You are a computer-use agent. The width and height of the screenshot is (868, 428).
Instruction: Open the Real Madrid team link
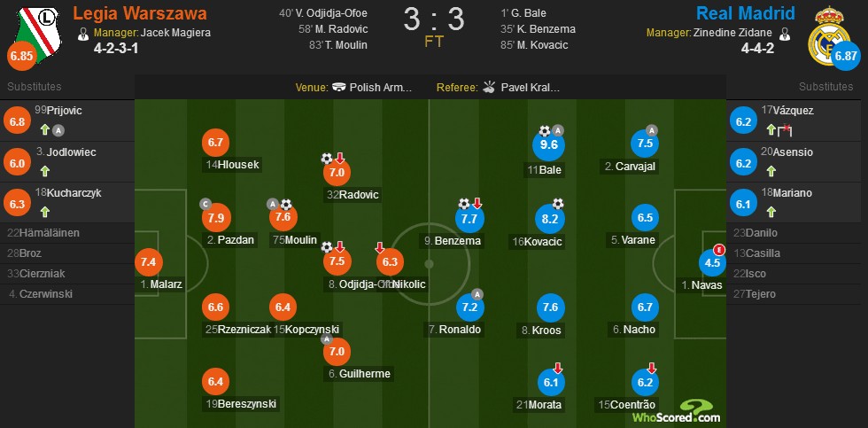click(745, 13)
